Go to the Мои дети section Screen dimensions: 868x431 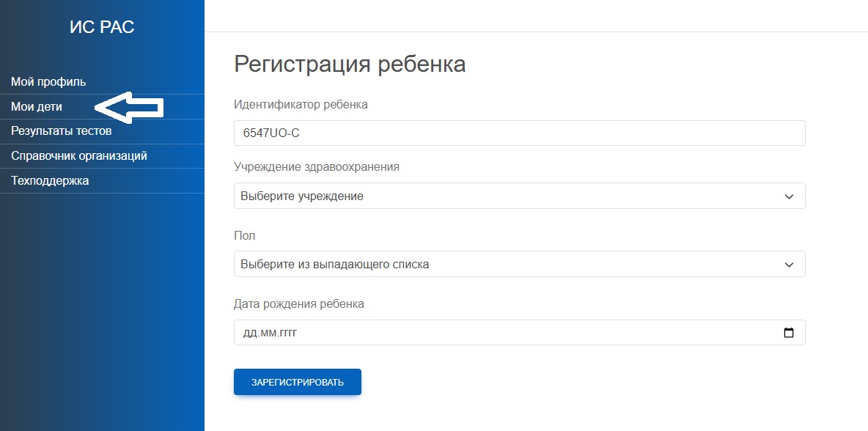click(x=37, y=106)
